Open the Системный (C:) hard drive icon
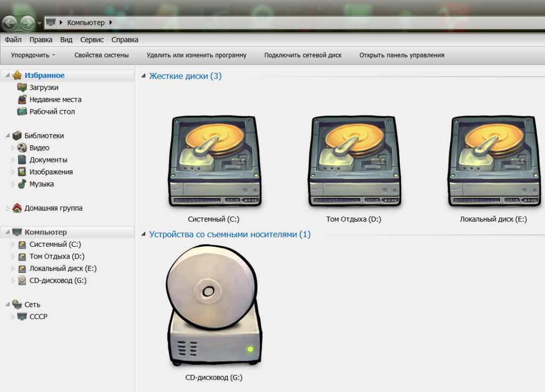Screen dimensions: 545x392 [x=216, y=162]
